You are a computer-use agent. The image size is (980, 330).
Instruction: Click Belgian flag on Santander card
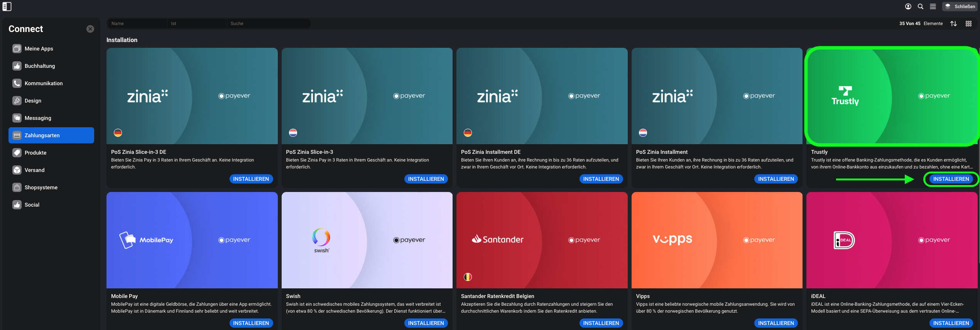tap(468, 277)
